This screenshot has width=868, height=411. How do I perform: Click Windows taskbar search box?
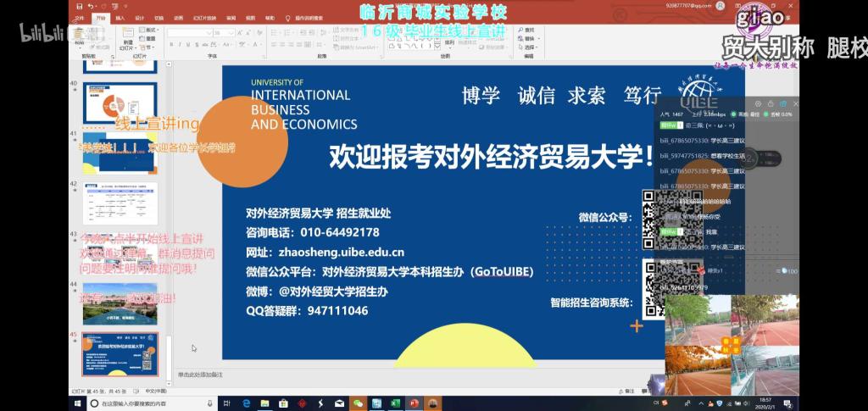[x=153, y=403]
